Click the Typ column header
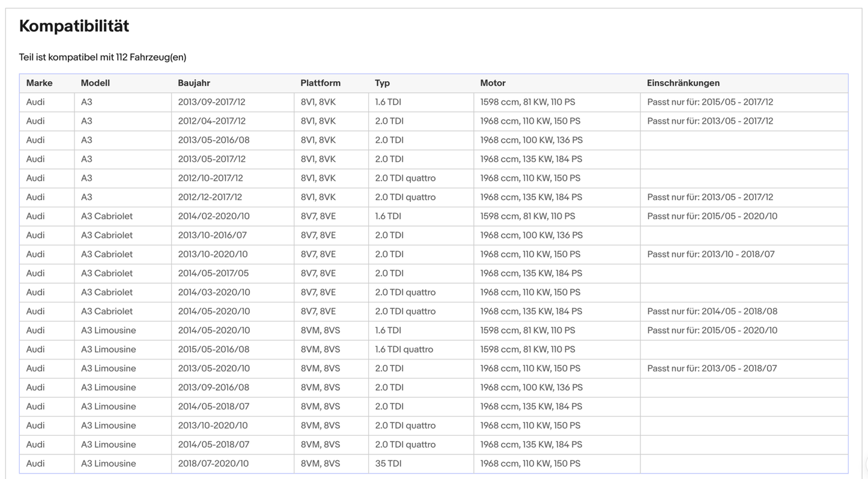Screen dimensions: 868x479 382,83
